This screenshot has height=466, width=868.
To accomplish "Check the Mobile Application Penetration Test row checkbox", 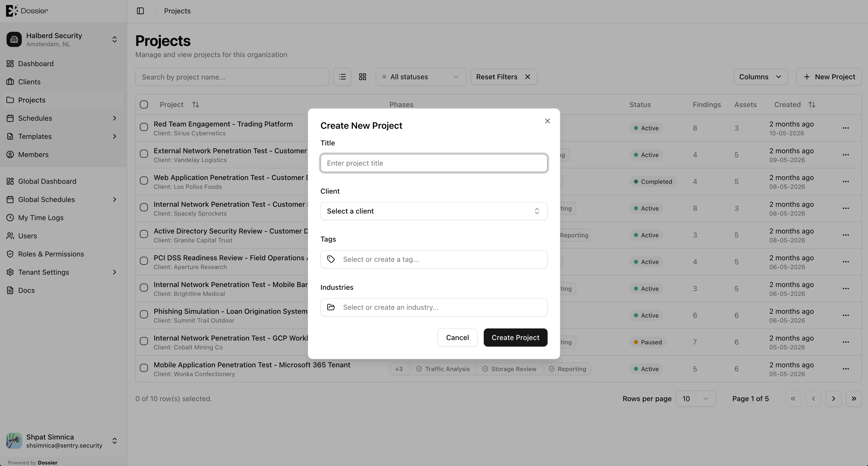I will (x=144, y=368).
